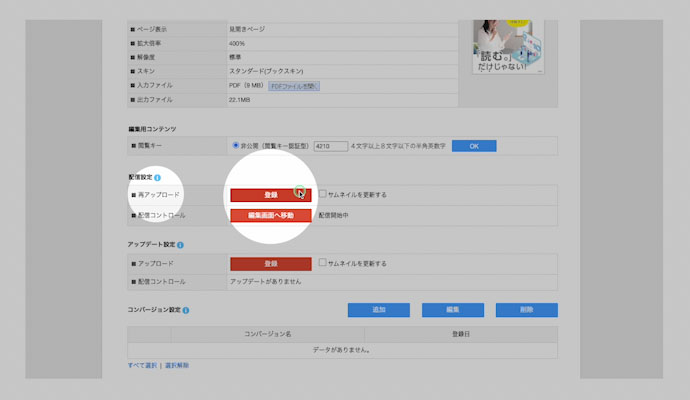Click the 登録日 column header

click(x=475, y=334)
